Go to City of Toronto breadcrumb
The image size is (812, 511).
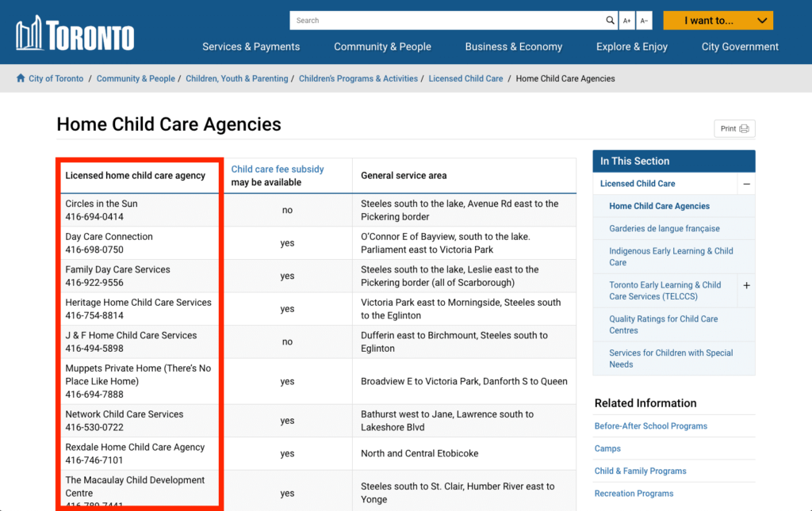(x=56, y=78)
